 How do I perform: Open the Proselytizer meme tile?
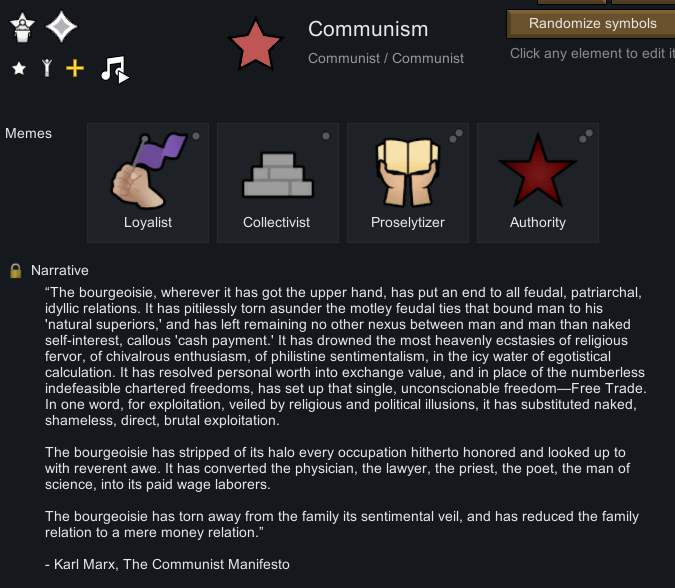pyautogui.click(x=407, y=183)
